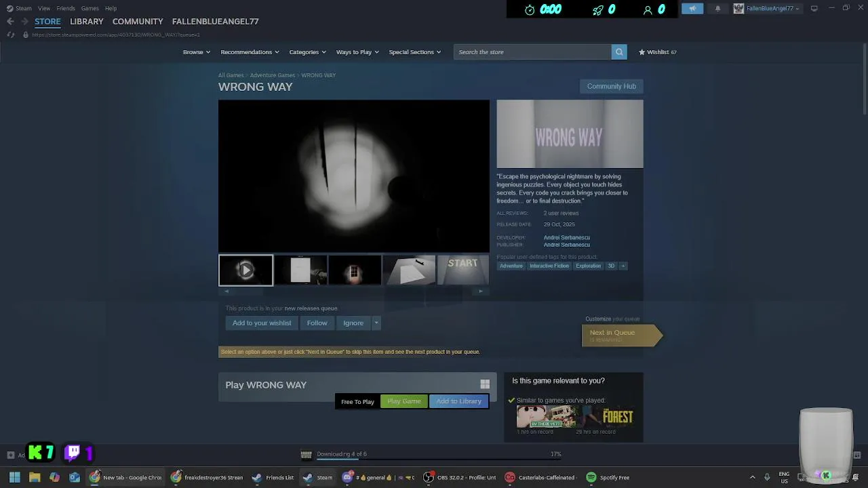The image size is (868, 488).
Task: Click Add to your wishlist
Action: [262, 323]
